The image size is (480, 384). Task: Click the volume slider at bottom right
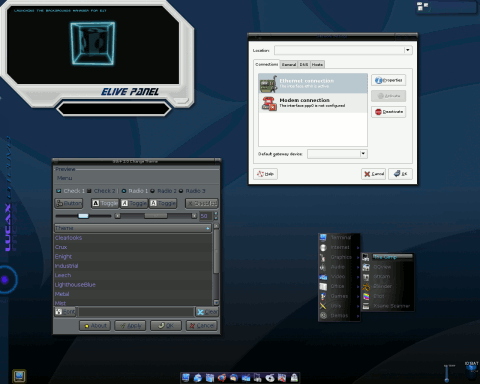[447, 373]
